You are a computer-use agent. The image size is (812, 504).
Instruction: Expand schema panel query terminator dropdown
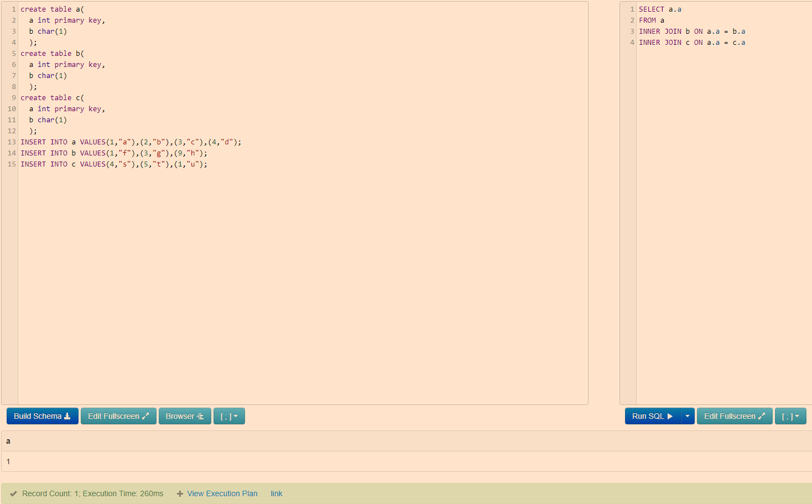click(x=229, y=416)
